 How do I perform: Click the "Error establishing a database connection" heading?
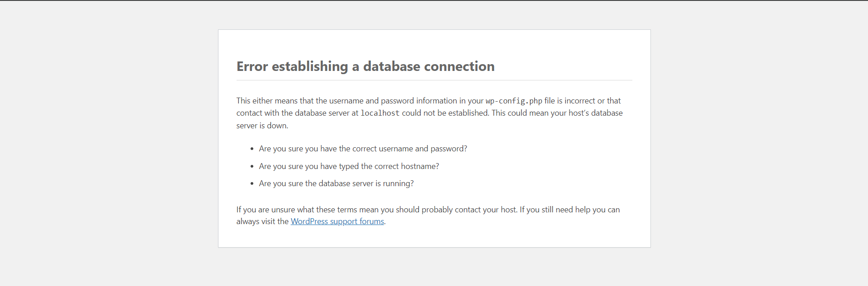365,66
